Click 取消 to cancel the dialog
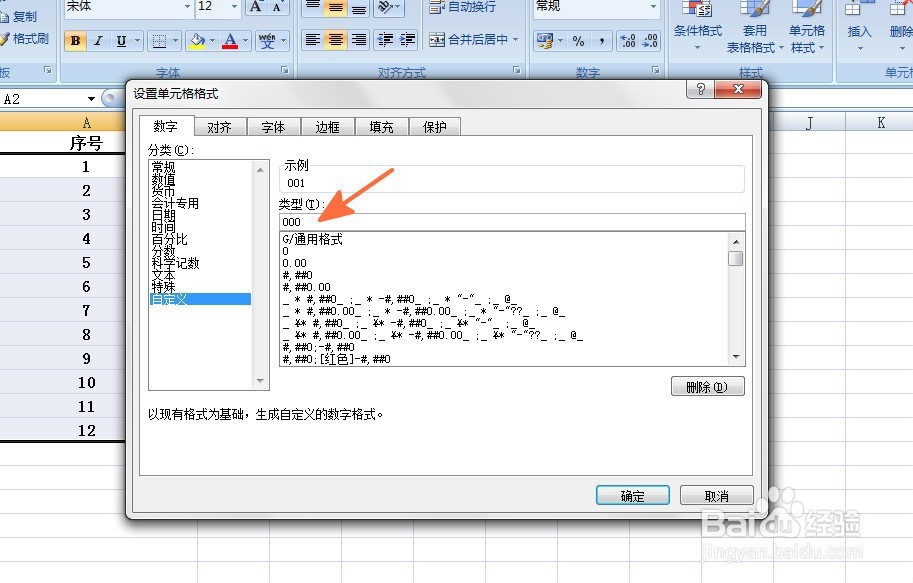Image resolution: width=913 pixels, height=583 pixels. tap(717, 496)
